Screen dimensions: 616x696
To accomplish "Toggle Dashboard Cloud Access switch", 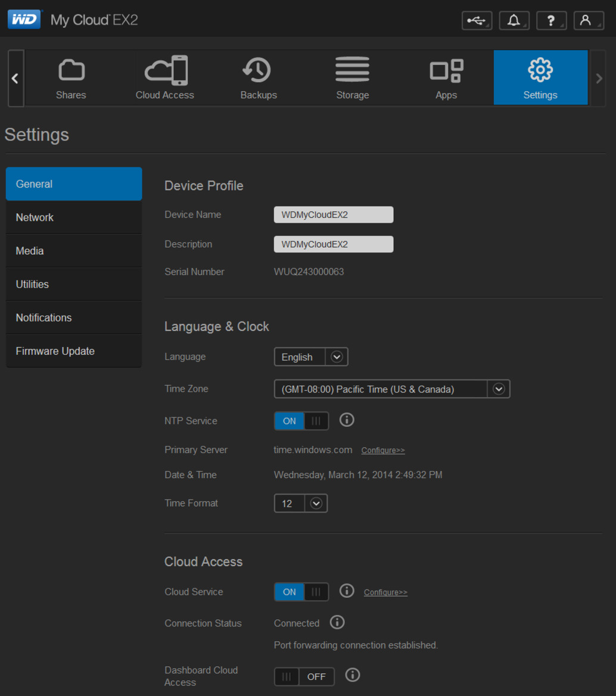I will (304, 676).
